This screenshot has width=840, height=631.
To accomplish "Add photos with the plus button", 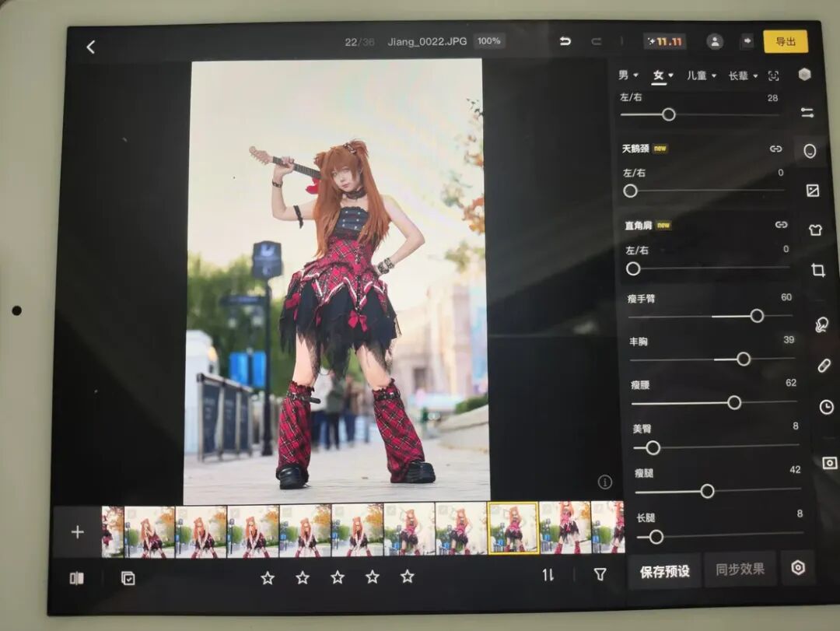I will pos(78,532).
